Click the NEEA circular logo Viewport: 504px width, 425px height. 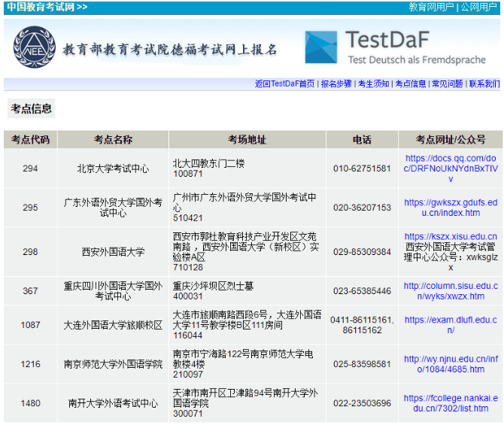coord(35,47)
